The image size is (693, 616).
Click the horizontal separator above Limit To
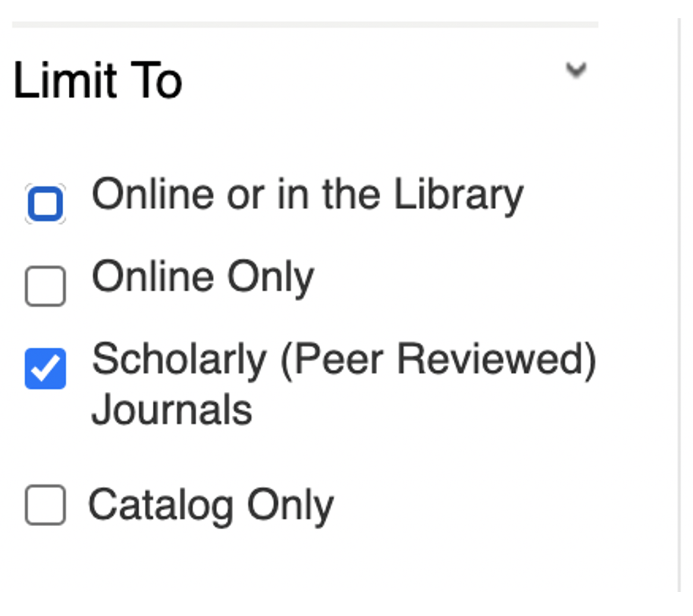click(x=305, y=25)
